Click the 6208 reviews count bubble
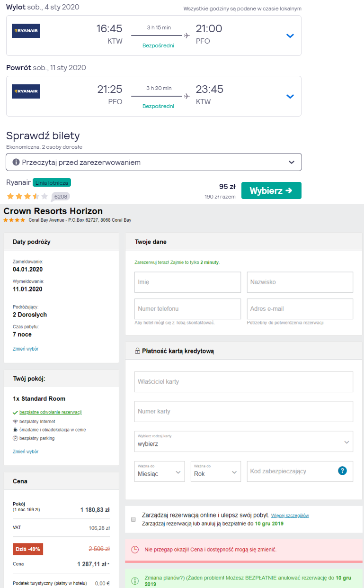This screenshot has height=588, width=364. (x=60, y=196)
